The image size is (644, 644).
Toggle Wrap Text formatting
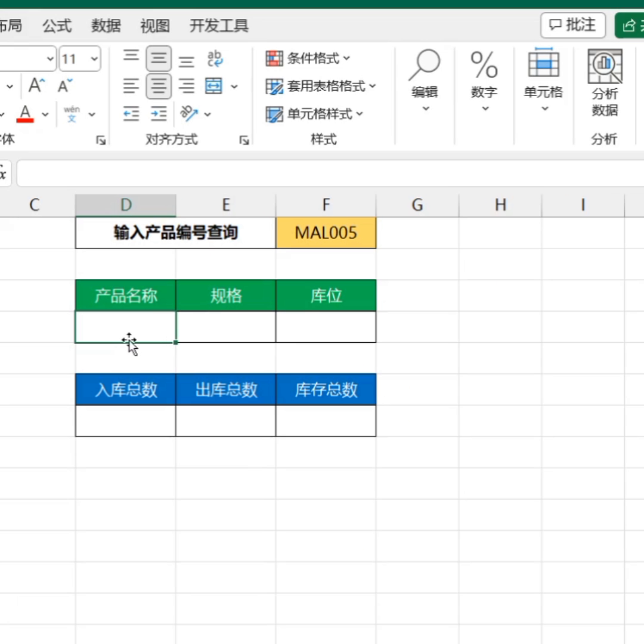pos(215,57)
